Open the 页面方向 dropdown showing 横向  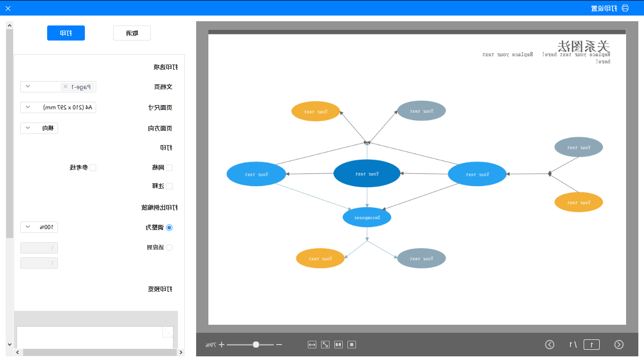point(39,128)
